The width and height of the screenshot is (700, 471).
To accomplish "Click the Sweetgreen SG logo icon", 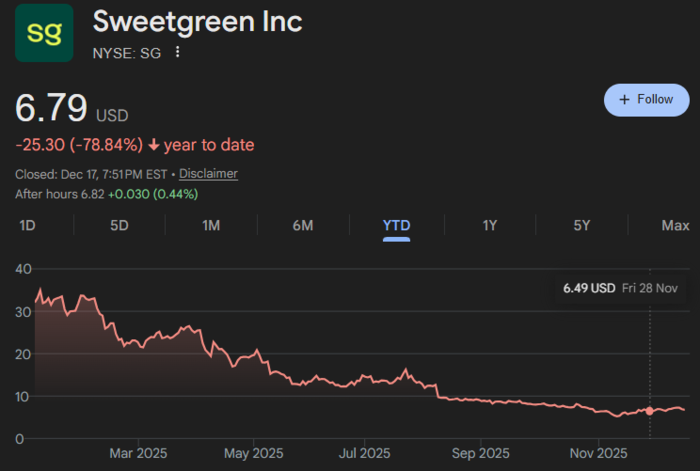I will [43, 33].
